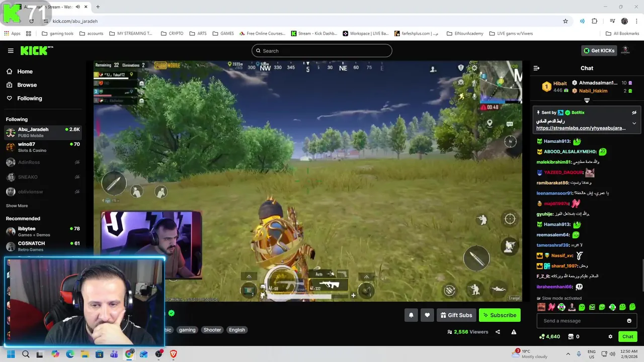Open the user profile avatar menu
The height and width of the screenshot is (362, 644).
(x=625, y=50)
